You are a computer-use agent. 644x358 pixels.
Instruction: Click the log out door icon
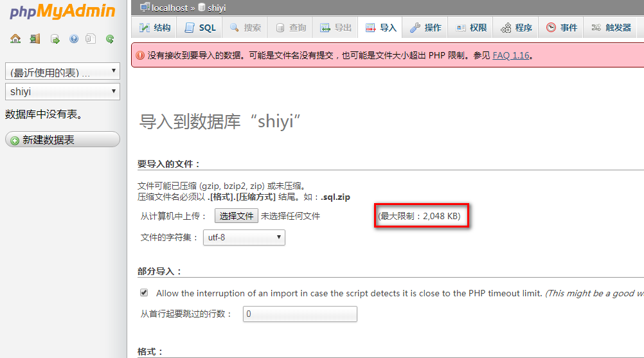(35, 39)
